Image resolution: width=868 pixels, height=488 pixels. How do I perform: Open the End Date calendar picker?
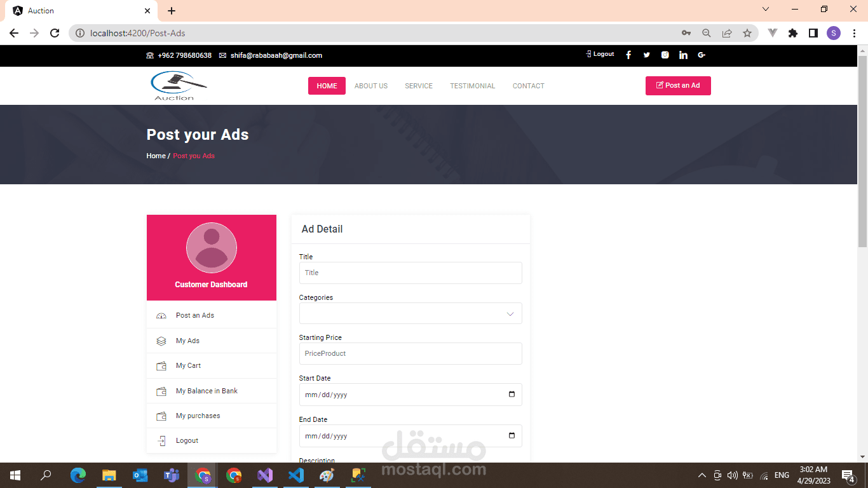(x=512, y=436)
